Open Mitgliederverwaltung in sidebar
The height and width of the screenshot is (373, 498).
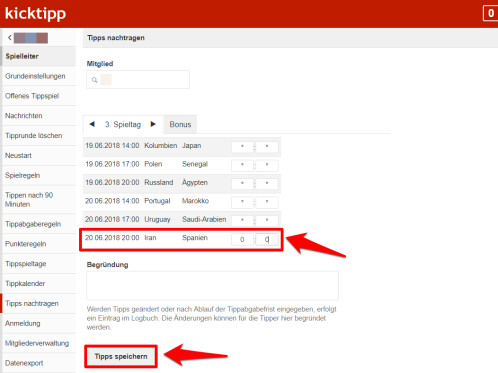38,343
